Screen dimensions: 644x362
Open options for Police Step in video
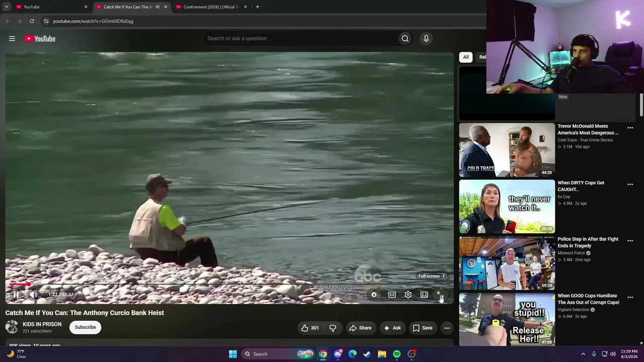tap(630, 241)
